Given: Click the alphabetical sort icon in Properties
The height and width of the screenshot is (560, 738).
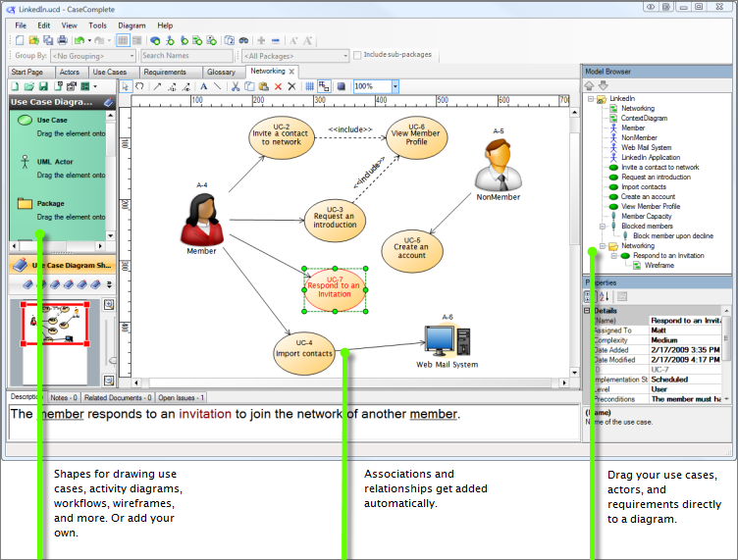Looking at the screenshot, I should [605, 296].
